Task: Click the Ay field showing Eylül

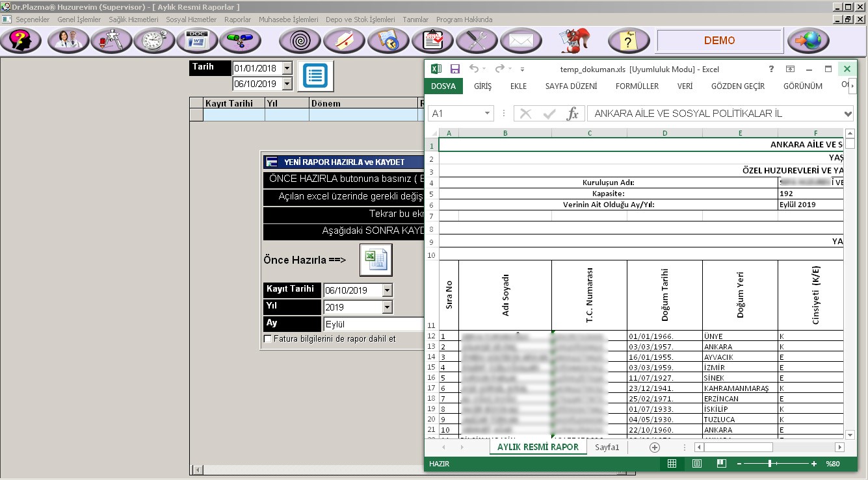Action: [x=374, y=324]
